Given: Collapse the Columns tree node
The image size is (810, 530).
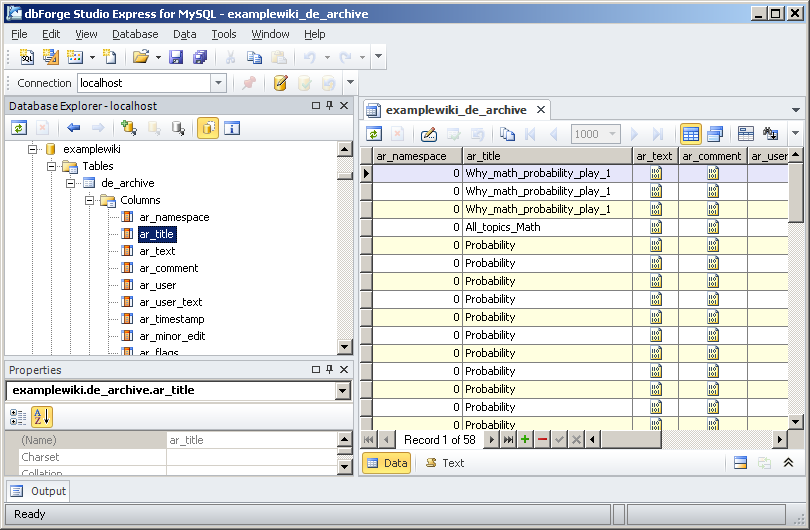Looking at the screenshot, I should pos(90,200).
